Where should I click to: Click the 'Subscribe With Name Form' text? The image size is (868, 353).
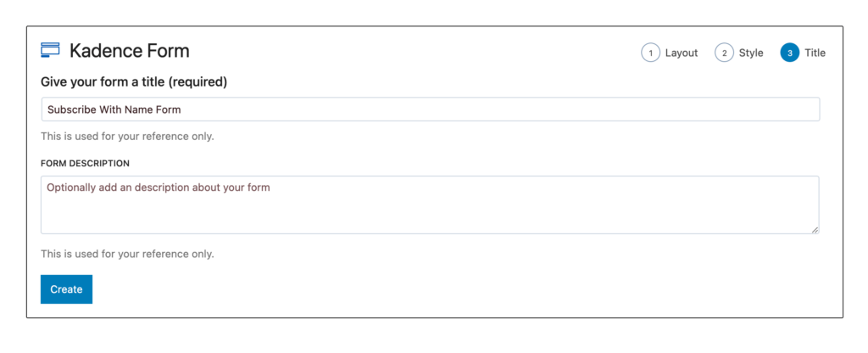[114, 109]
